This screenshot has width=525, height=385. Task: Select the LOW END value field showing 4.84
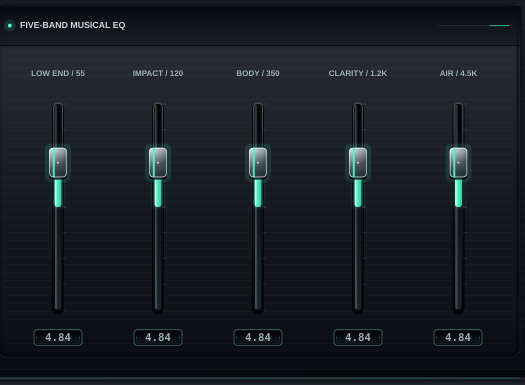(x=58, y=337)
